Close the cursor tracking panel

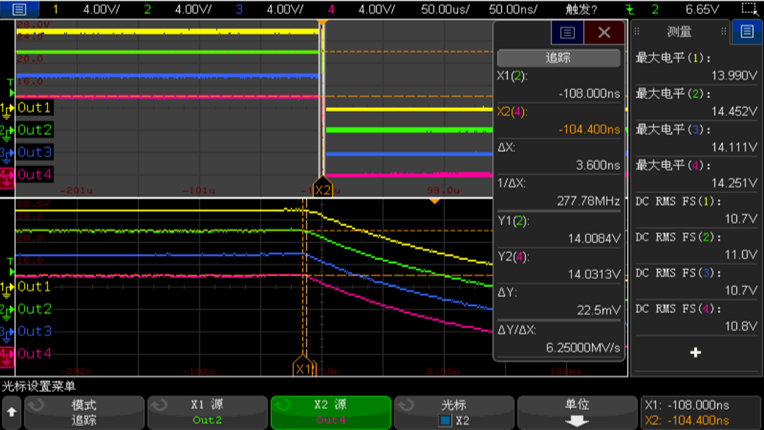click(x=604, y=33)
